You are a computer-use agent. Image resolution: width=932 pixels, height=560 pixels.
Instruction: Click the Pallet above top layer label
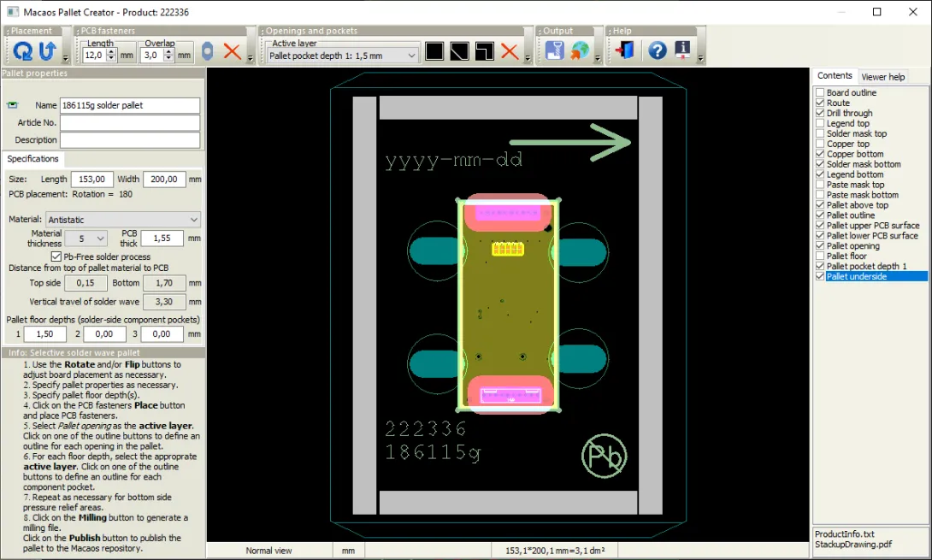click(x=857, y=205)
